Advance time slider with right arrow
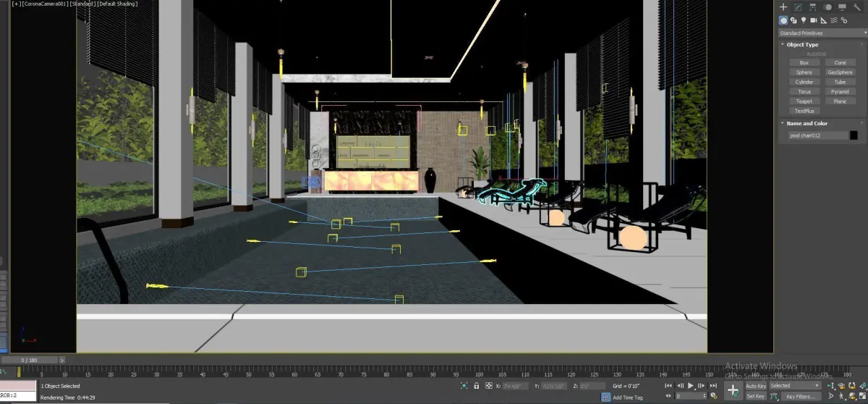 click(62, 360)
